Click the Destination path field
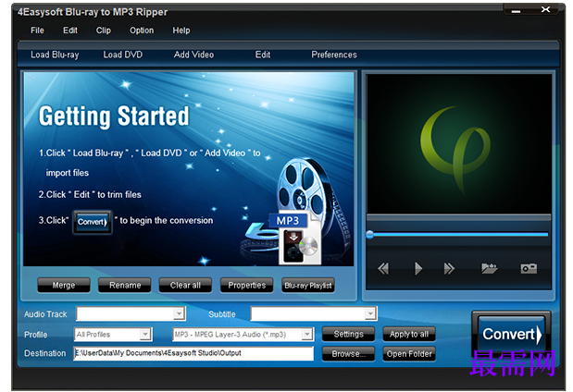The height and width of the screenshot is (392, 573). [x=193, y=353]
